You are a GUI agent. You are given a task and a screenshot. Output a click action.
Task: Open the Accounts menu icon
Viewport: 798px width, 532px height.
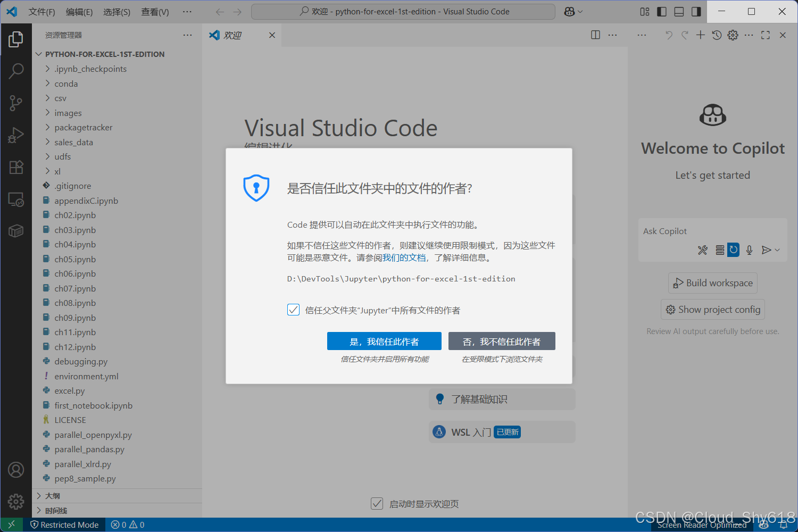(16, 470)
